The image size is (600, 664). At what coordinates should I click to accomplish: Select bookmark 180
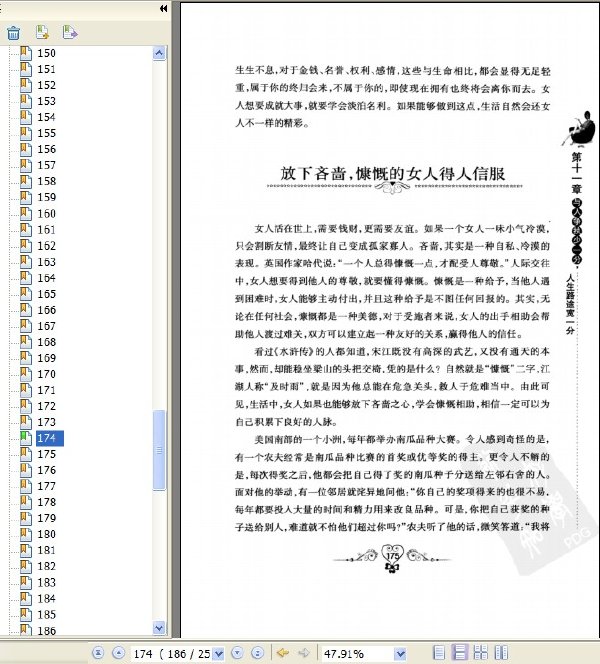[46, 534]
